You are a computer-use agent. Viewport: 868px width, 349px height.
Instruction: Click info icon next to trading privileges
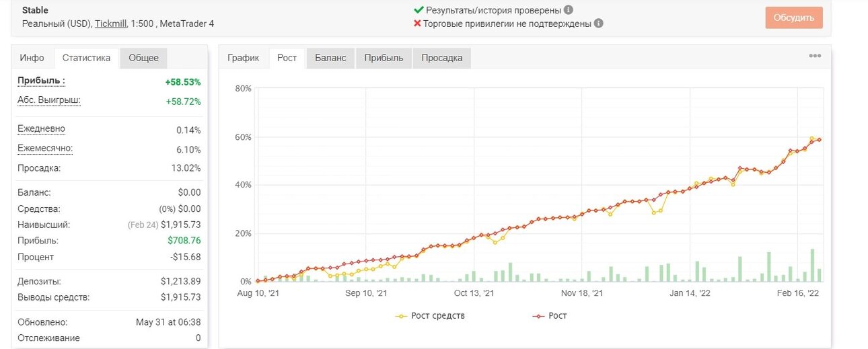click(598, 24)
